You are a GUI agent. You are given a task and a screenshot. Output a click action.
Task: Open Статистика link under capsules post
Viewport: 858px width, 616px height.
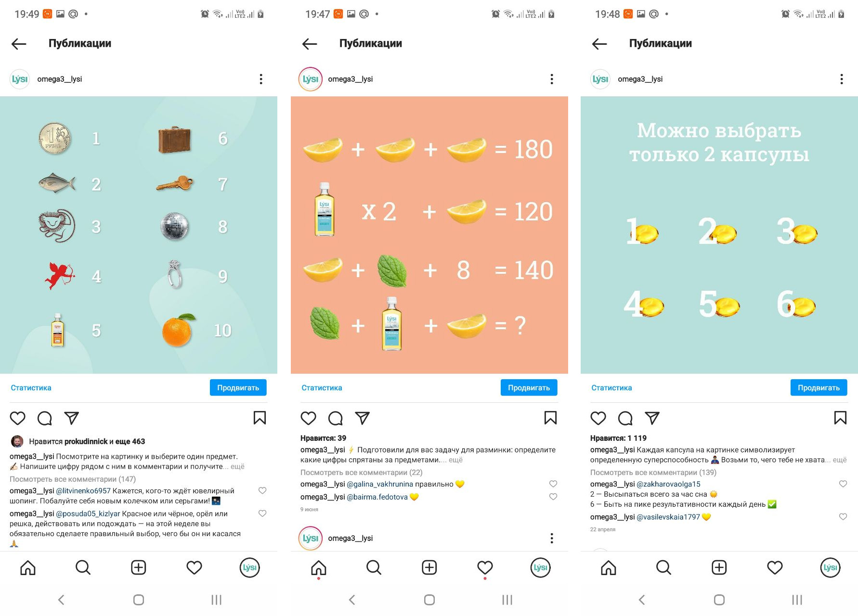point(611,387)
